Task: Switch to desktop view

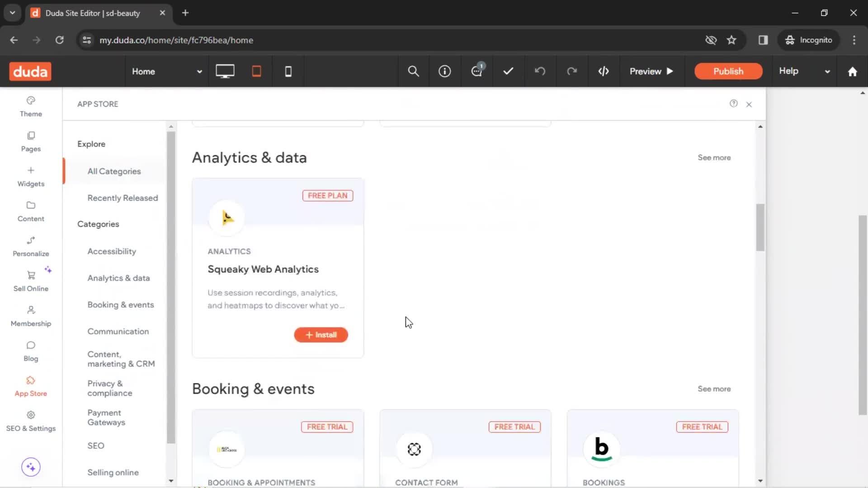Action: pos(225,71)
